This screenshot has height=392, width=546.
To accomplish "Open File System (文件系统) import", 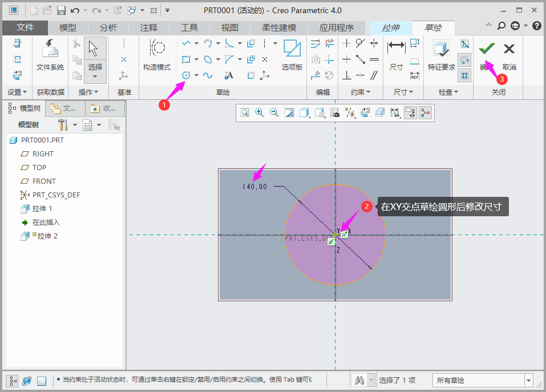I will coord(50,55).
